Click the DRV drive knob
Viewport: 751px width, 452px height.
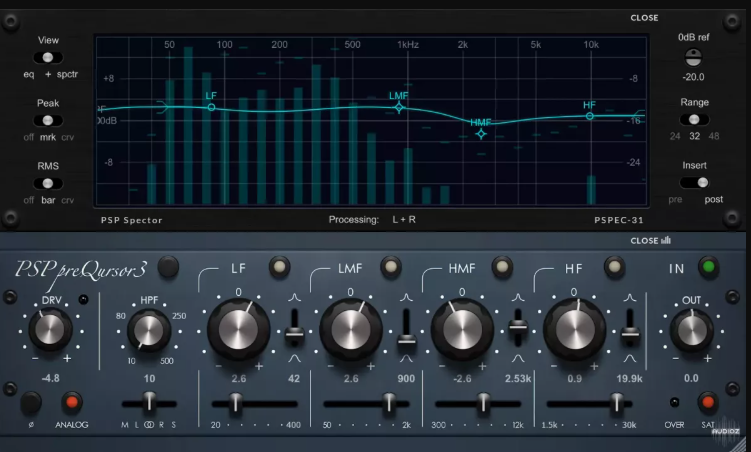50,330
